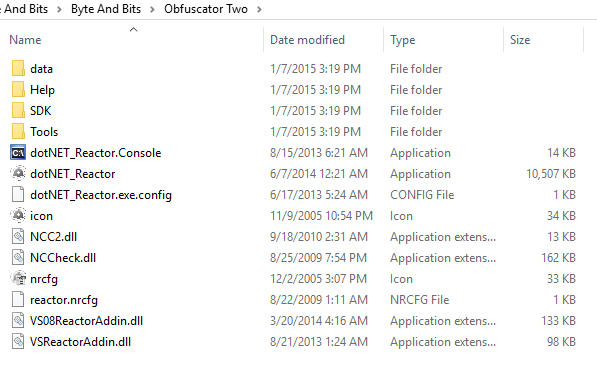The width and height of the screenshot is (597, 385).
Task: Select reactor.nrcfg file name
Action: [64, 300]
